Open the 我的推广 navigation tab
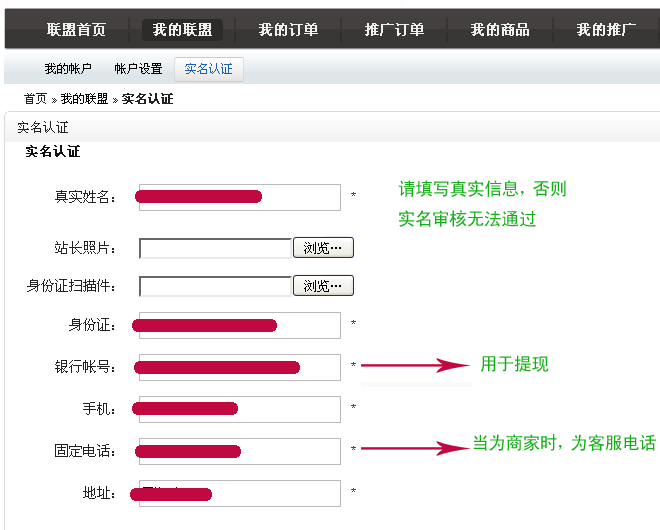This screenshot has width=660, height=530. (x=606, y=30)
